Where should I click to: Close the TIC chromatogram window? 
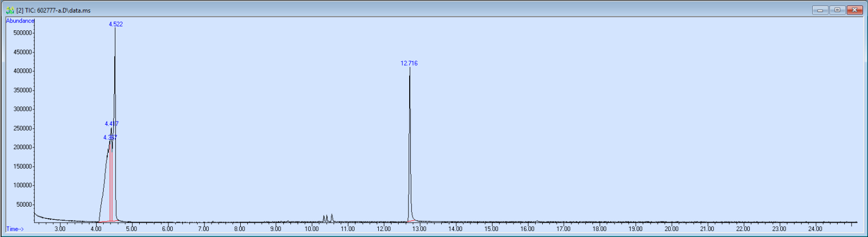(x=855, y=10)
